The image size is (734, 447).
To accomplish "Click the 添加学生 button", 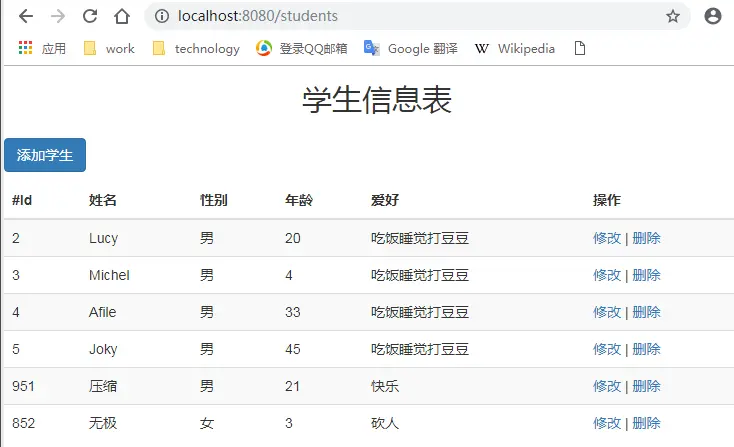I will point(45,155).
